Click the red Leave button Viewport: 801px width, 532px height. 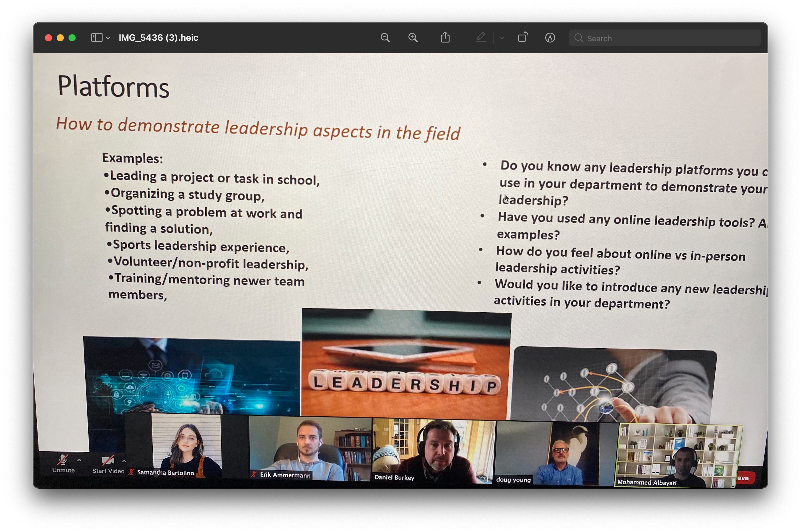click(x=745, y=478)
